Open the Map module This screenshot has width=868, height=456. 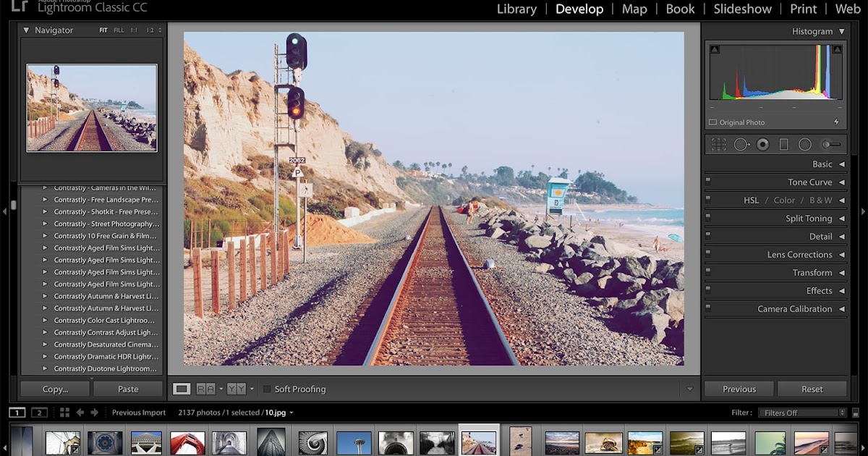[634, 9]
